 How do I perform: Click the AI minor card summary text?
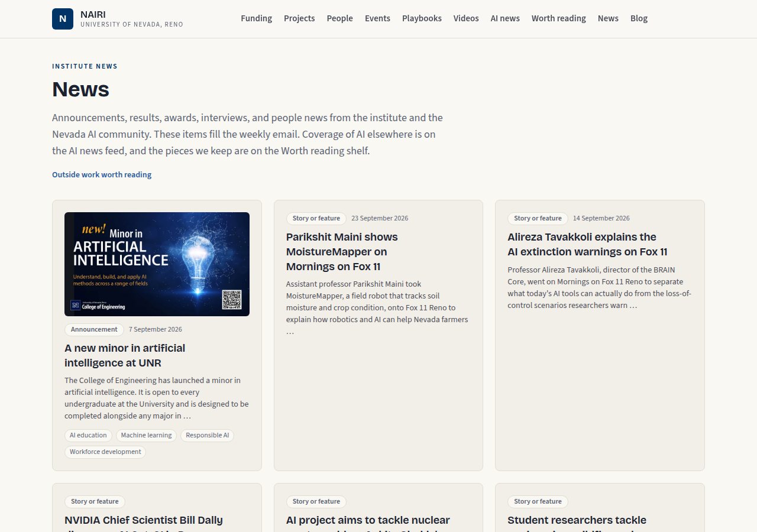pyautogui.click(x=157, y=398)
